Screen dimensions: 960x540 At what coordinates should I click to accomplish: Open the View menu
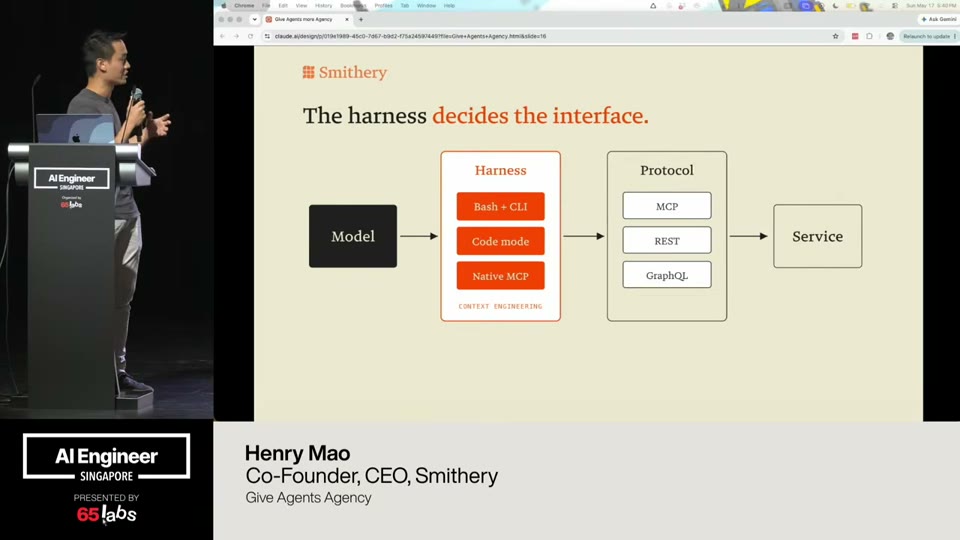tap(301, 6)
